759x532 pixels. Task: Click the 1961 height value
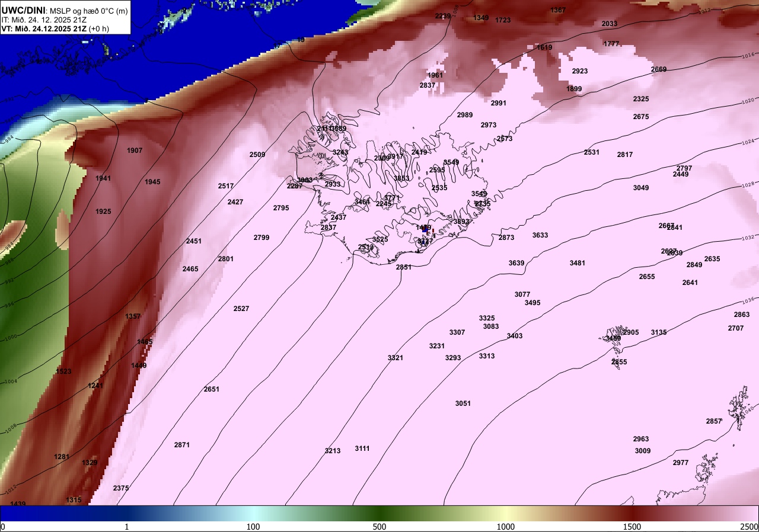pos(435,75)
